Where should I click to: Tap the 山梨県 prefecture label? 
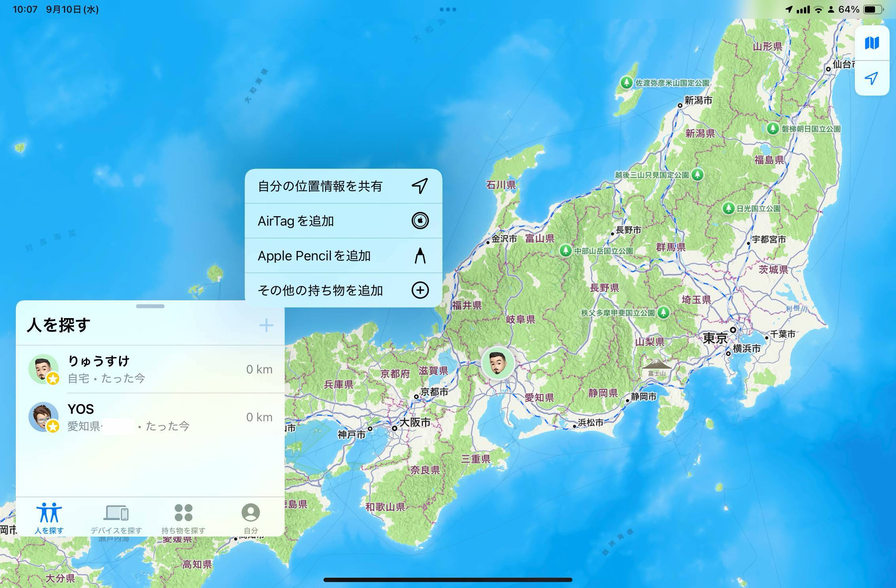(650, 342)
